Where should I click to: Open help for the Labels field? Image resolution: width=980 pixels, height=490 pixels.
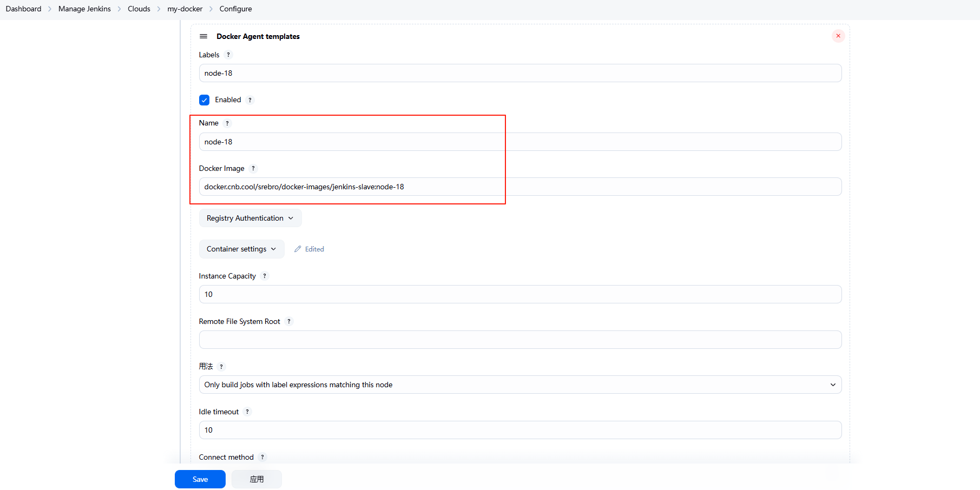[x=228, y=55]
